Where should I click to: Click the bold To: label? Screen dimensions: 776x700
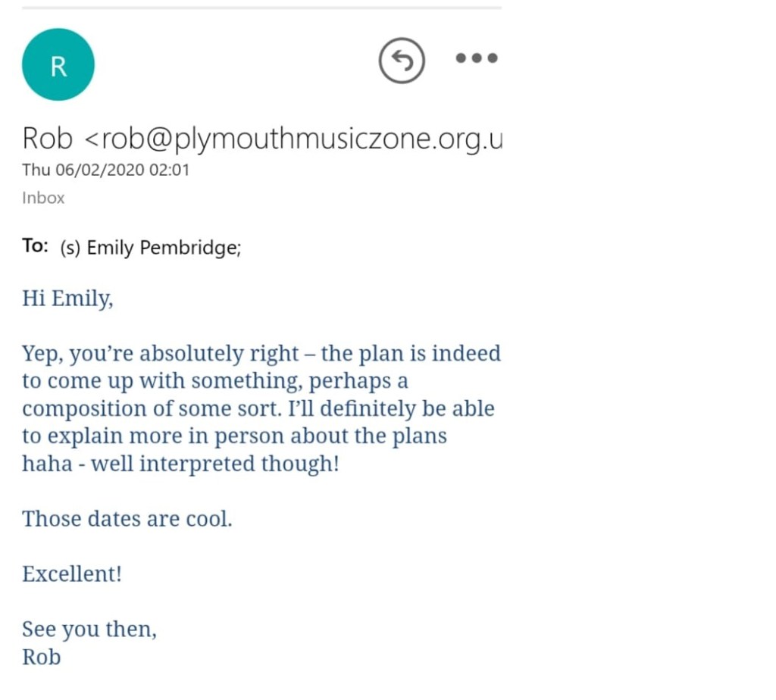(36, 247)
